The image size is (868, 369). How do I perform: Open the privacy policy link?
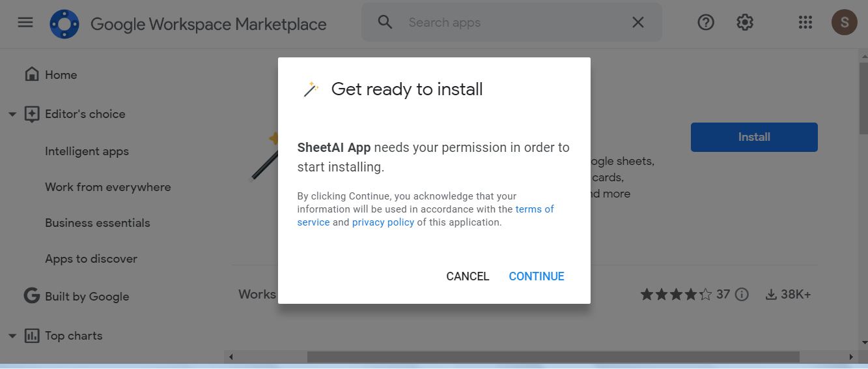(383, 222)
